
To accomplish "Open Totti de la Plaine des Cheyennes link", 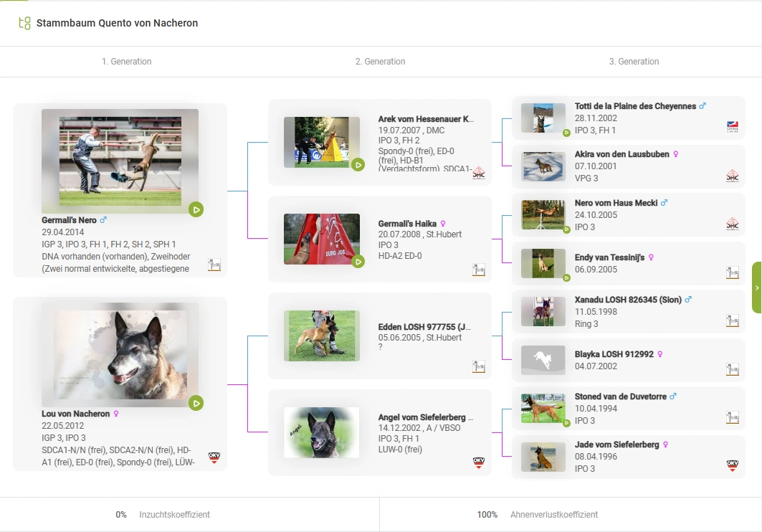I will coord(635,106).
